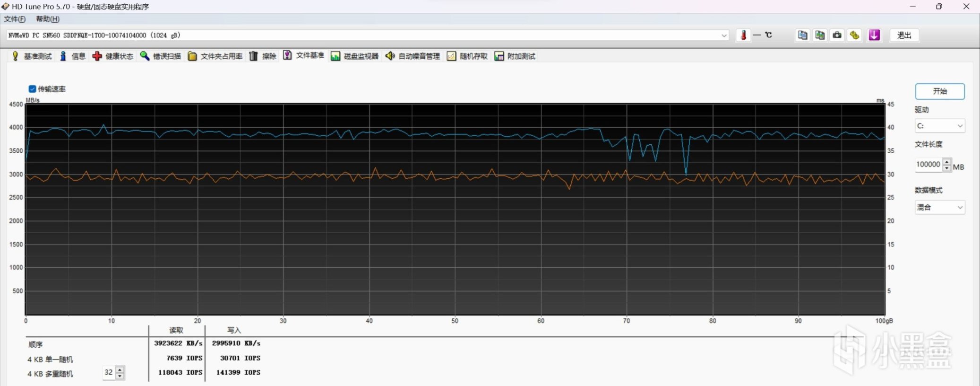980x386 pixels.
Task: Open the 磁盘监视器 disk monitor tab
Action: 355,56
